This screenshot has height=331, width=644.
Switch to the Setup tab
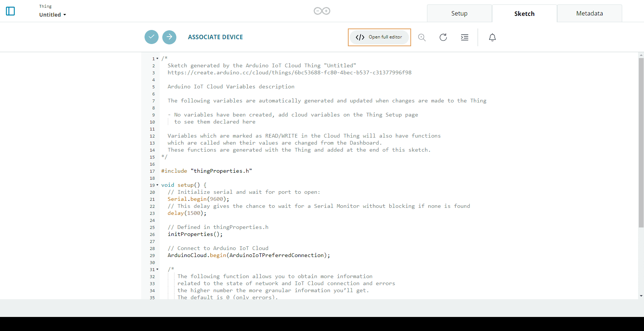pos(459,14)
